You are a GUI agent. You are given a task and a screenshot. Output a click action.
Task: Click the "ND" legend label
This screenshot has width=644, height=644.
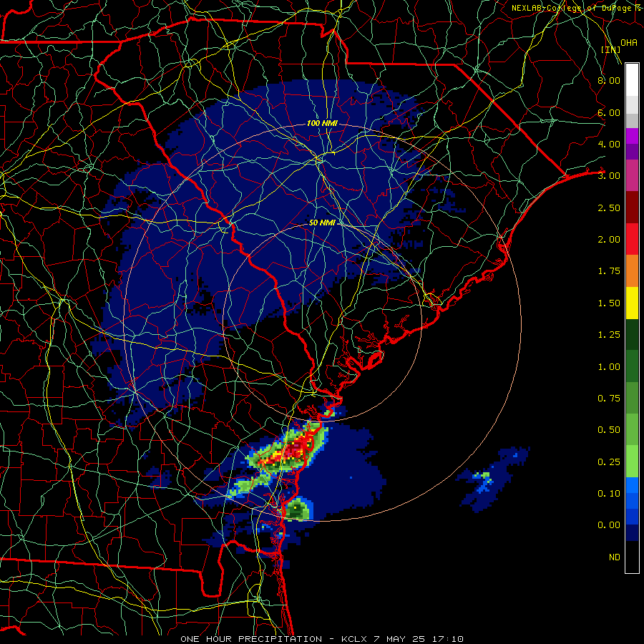(x=615, y=557)
